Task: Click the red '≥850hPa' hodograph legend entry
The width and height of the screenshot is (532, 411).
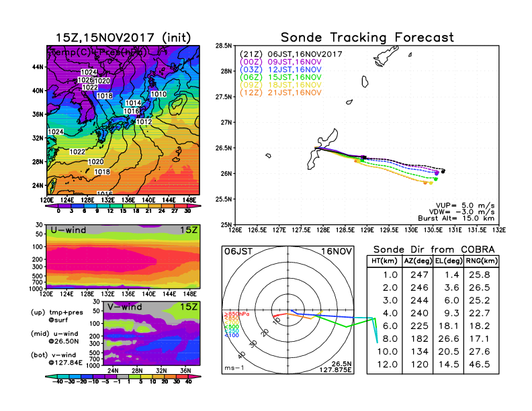Action: pos(236,314)
